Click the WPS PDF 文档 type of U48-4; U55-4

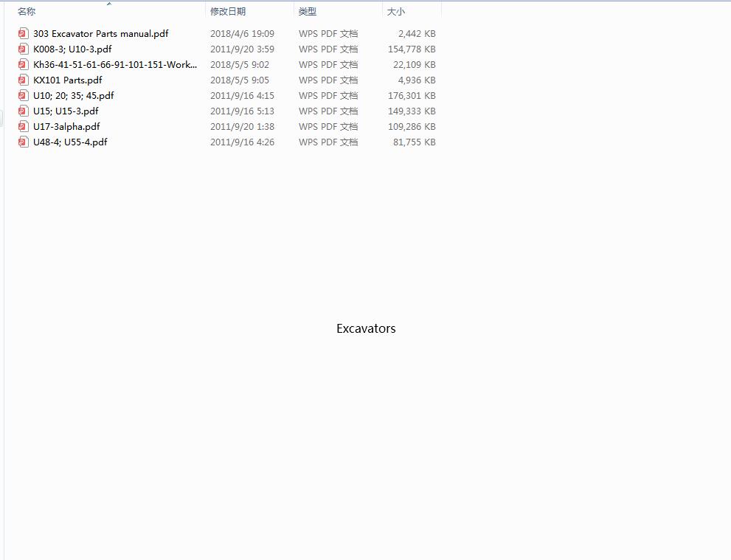tap(328, 142)
